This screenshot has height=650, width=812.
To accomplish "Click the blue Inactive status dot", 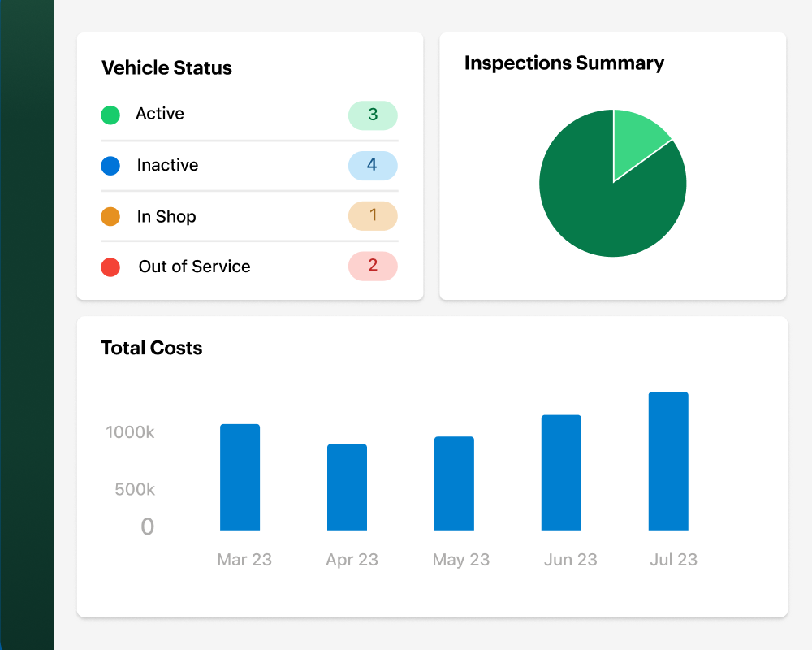I will pyautogui.click(x=110, y=166).
